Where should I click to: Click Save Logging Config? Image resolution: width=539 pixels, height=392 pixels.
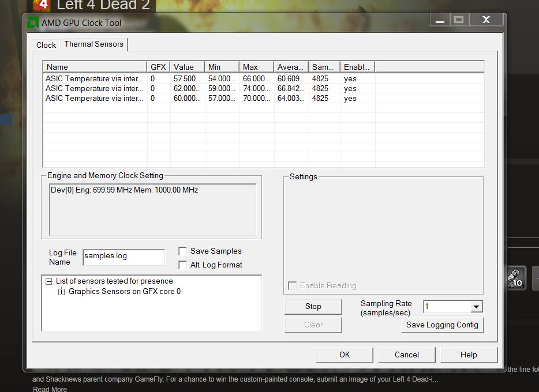pos(442,325)
